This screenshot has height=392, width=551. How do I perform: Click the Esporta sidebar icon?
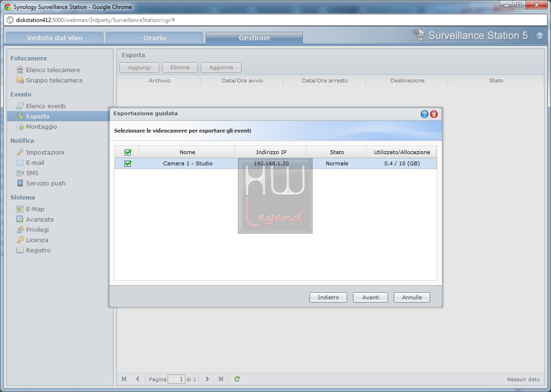[20, 116]
